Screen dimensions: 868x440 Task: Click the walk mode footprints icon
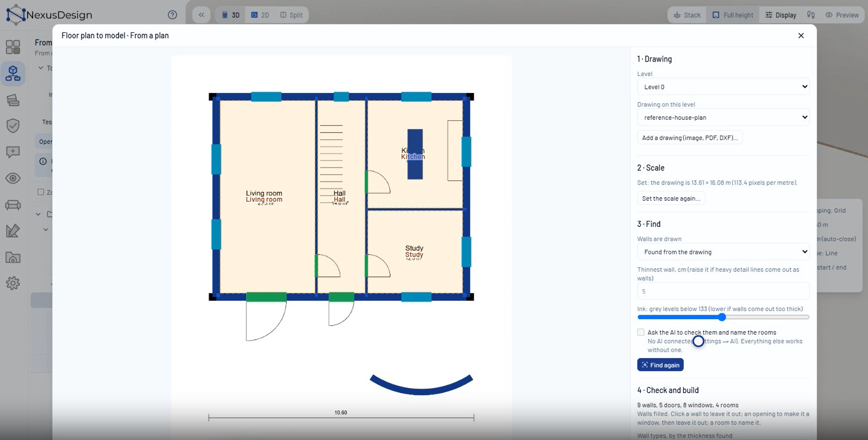coord(811,15)
